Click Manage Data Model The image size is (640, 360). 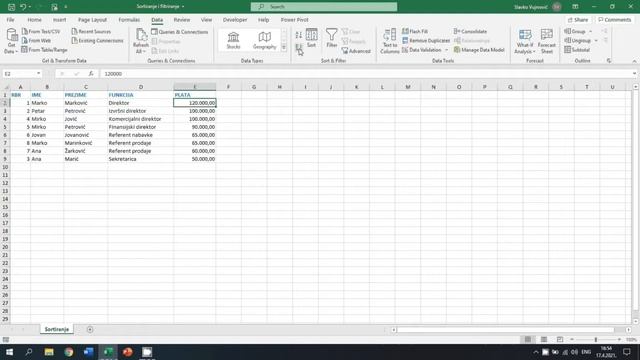click(479, 50)
